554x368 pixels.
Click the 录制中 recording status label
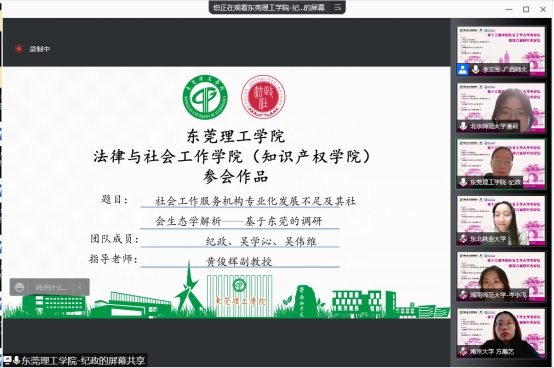tap(40, 49)
